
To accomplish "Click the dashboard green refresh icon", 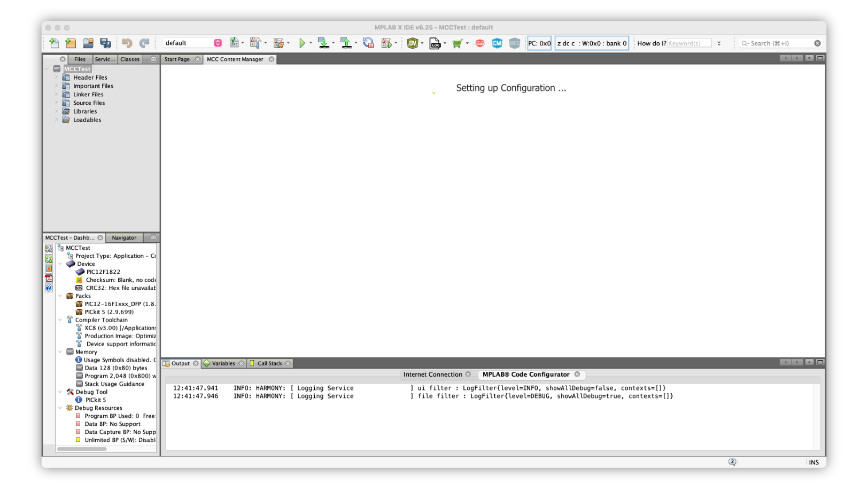I will (x=49, y=259).
